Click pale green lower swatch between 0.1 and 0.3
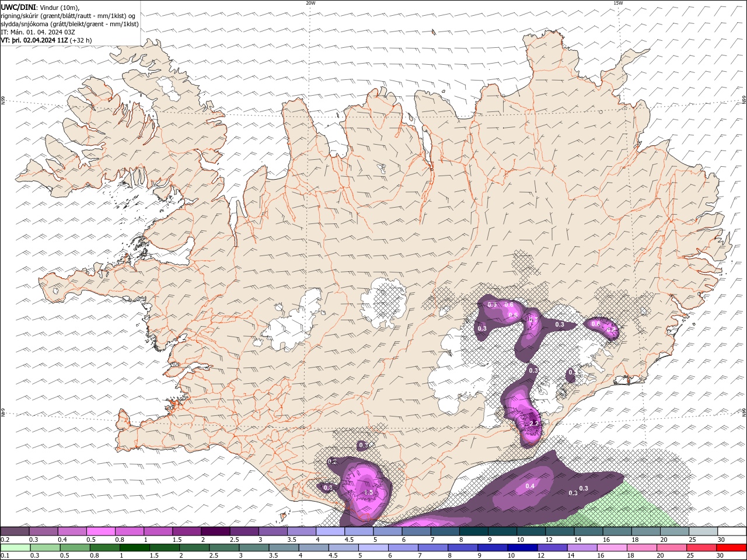The image size is (747, 560). coord(15,548)
